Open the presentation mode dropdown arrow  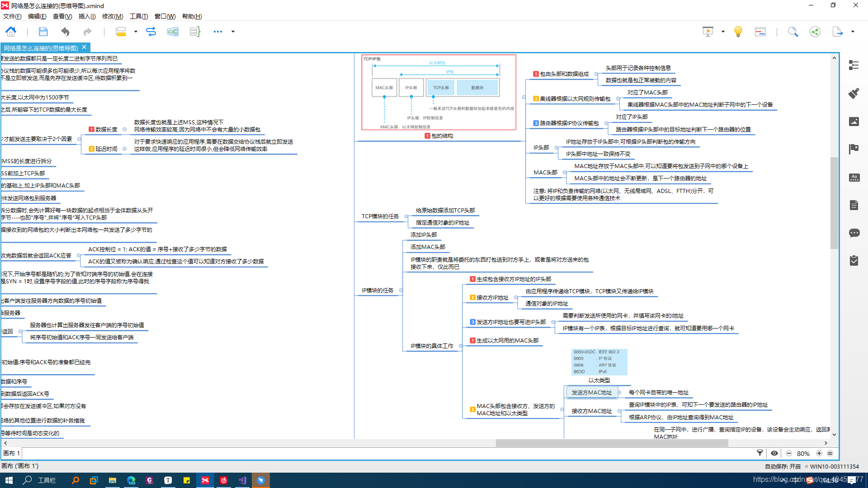click(723, 32)
